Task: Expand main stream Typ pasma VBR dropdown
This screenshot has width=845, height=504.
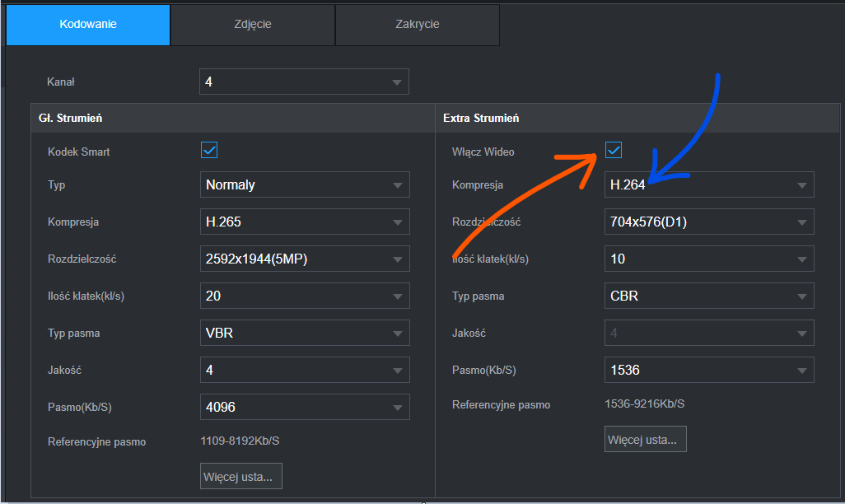Action: (305, 333)
